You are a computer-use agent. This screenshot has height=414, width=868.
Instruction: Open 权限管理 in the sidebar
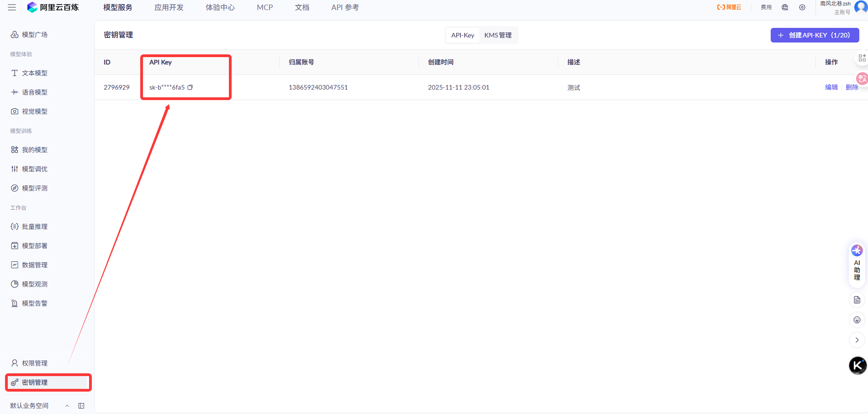coord(35,363)
